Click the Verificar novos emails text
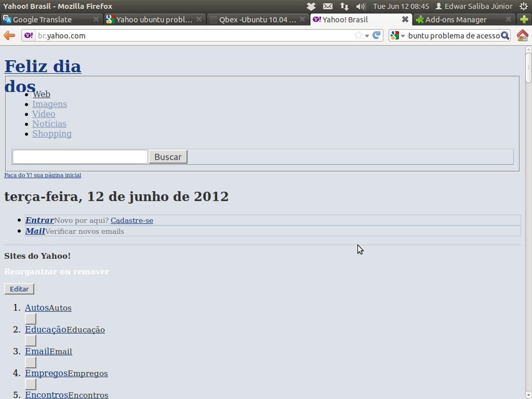The image size is (532, 399). [x=85, y=231]
